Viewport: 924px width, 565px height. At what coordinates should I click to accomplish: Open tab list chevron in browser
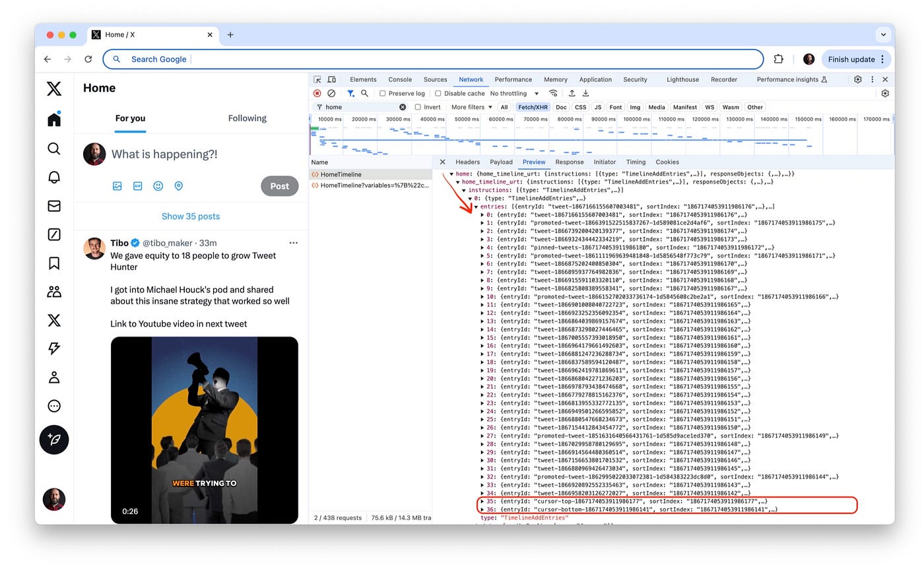pos(883,34)
